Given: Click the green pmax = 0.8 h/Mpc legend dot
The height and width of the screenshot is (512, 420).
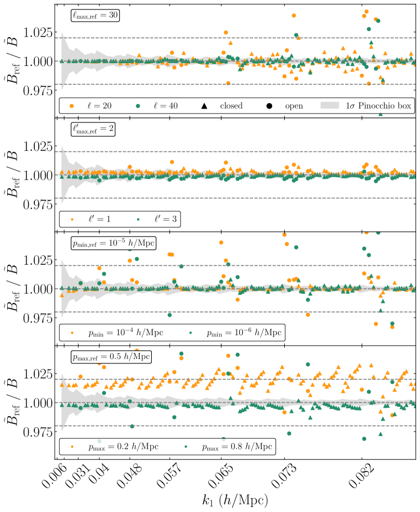Looking at the screenshot, I should 186,447.
